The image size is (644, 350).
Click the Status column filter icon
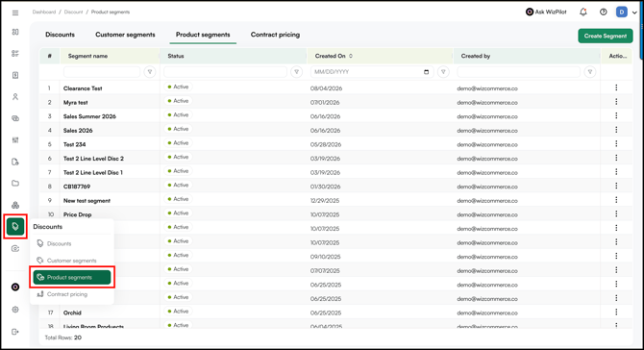click(x=297, y=72)
